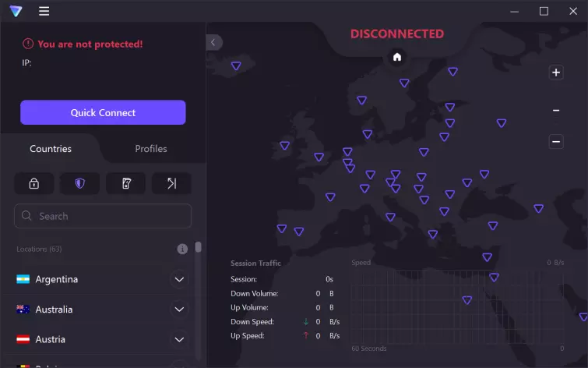
Task: Zoom out map with bottom minus button
Action: tap(556, 141)
